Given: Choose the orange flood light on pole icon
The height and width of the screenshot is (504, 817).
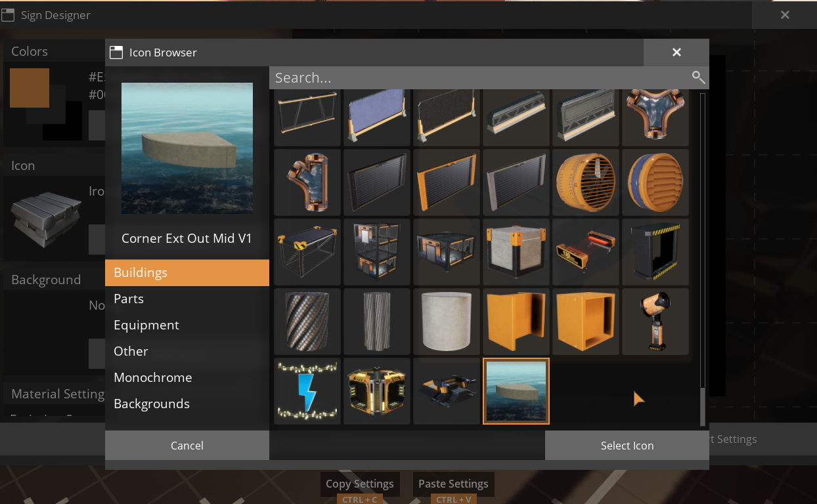Looking at the screenshot, I should click(655, 321).
